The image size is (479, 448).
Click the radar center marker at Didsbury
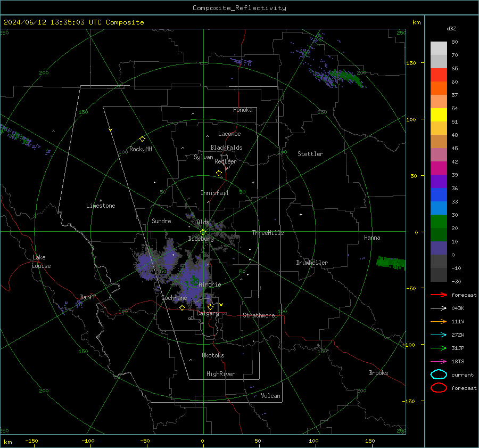click(203, 232)
